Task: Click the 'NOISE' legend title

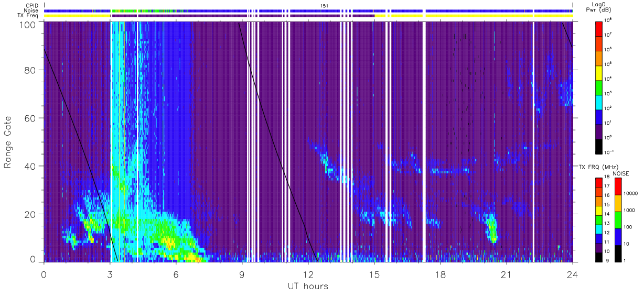Action: pyautogui.click(x=621, y=173)
